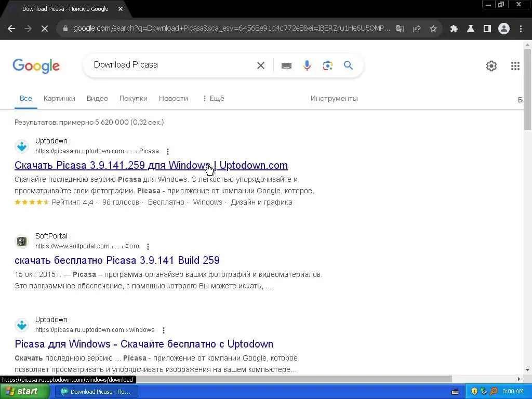Screen dimensions: 532x399
Task: Open more options for uptodown.com › windows result
Action: click(164, 330)
